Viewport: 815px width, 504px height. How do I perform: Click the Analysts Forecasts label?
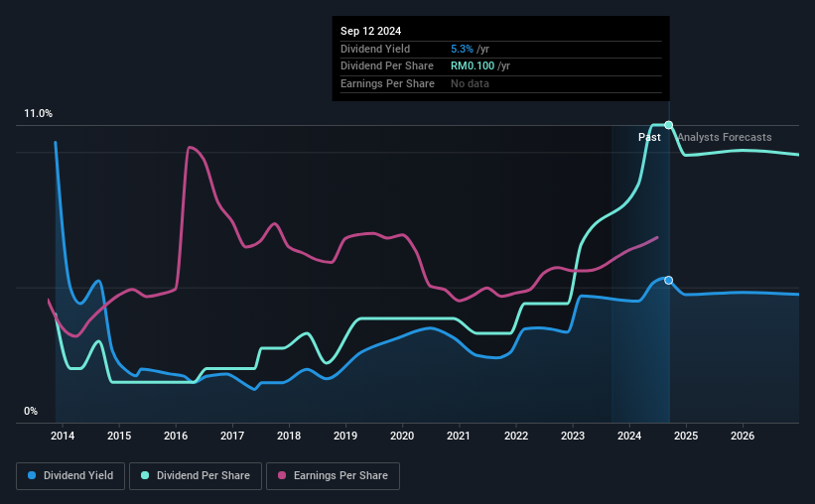point(725,137)
